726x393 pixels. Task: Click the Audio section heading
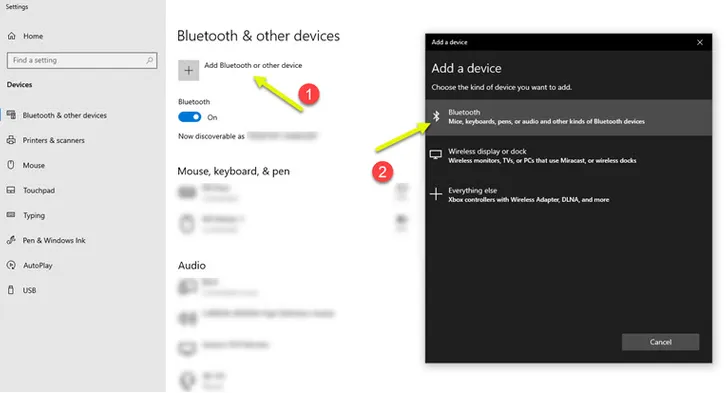(192, 265)
